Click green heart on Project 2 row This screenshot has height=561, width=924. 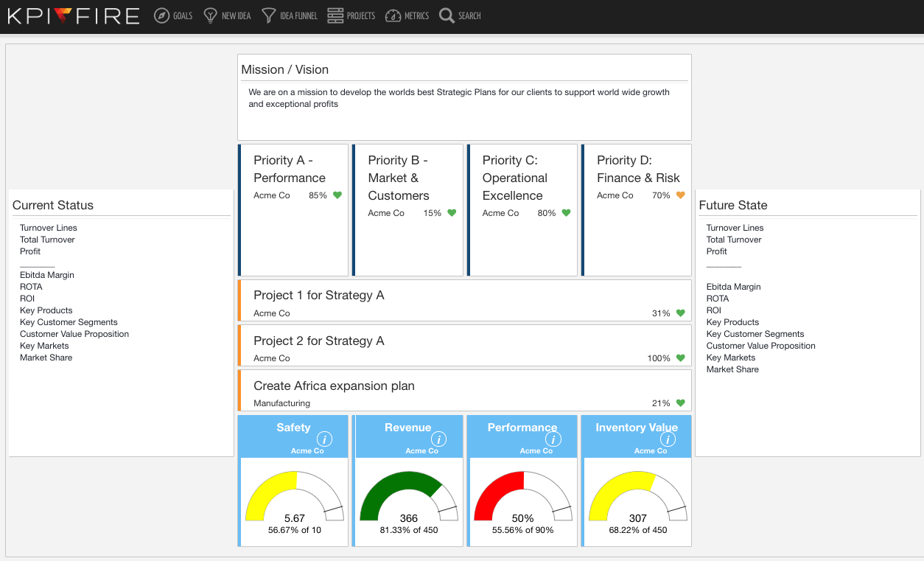[x=681, y=358]
